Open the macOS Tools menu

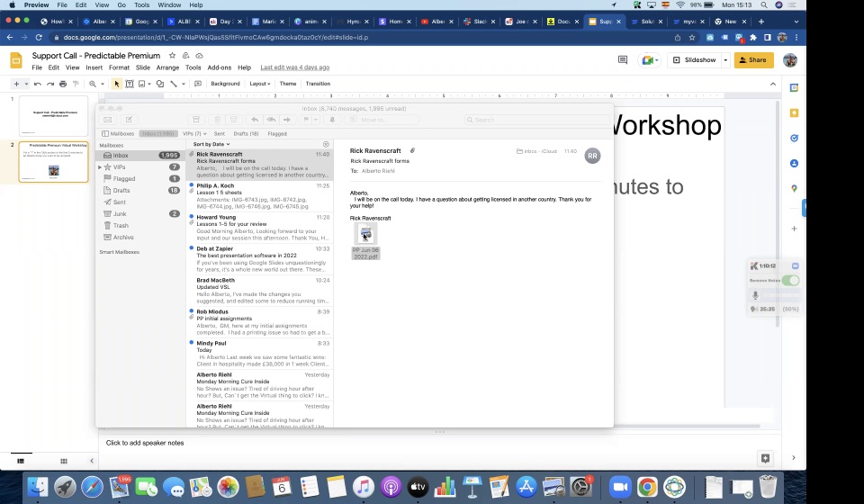141,5
